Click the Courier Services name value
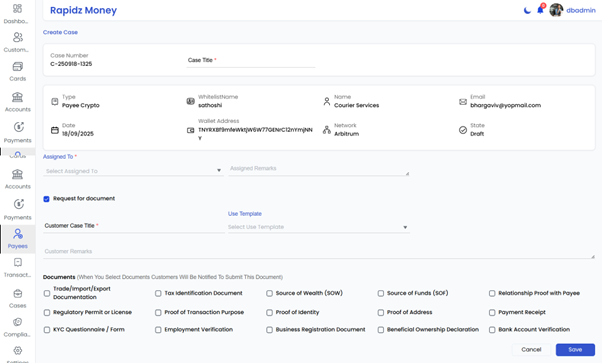602x363 pixels. tap(356, 105)
